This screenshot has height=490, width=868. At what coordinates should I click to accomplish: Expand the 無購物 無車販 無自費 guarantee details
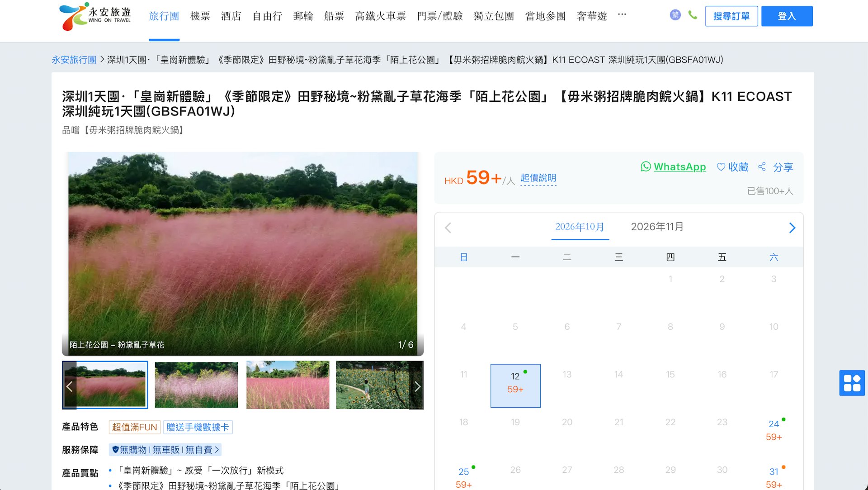click(165, 450)
